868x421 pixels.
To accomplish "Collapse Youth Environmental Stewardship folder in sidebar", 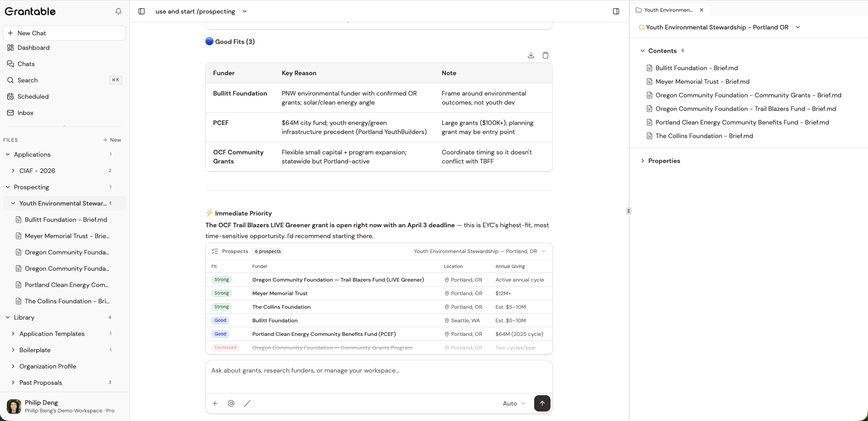I will (x=13, y=203).
